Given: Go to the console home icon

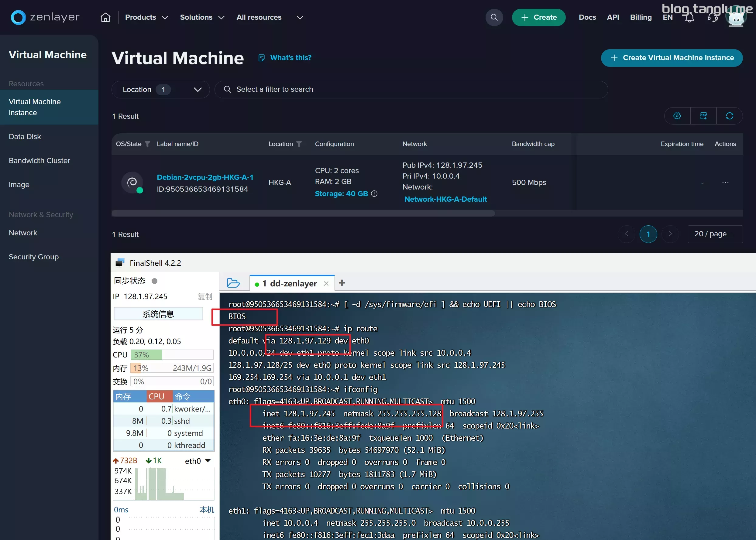Looking at the screenshot, I should (x=105, y=17).
